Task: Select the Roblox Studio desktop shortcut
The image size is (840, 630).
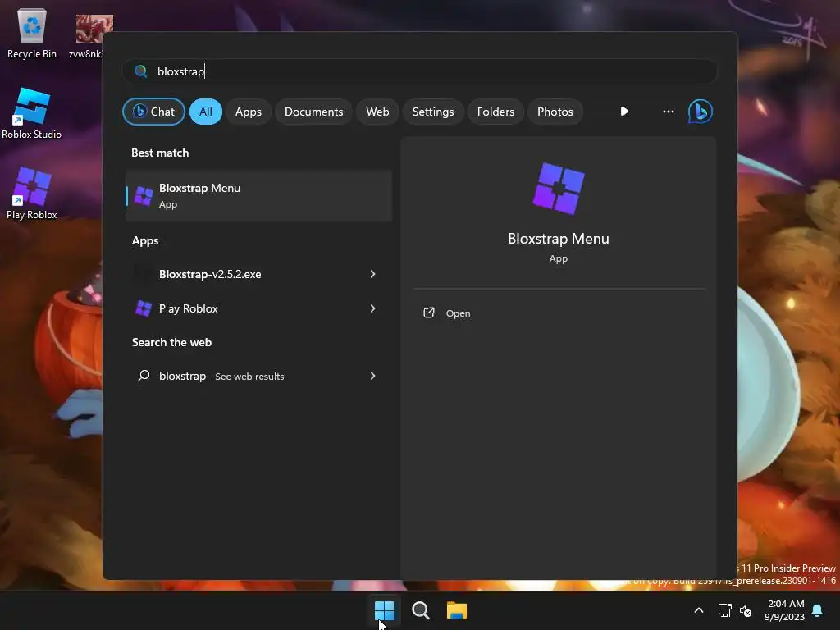Action: (x=32, y=113)
